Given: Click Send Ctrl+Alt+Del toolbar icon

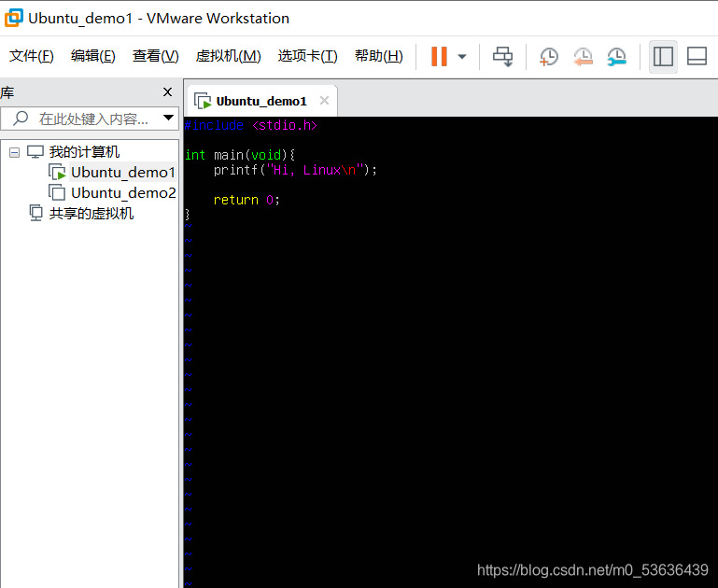Looking at the screenshot, I should click(x=502, y=57).
